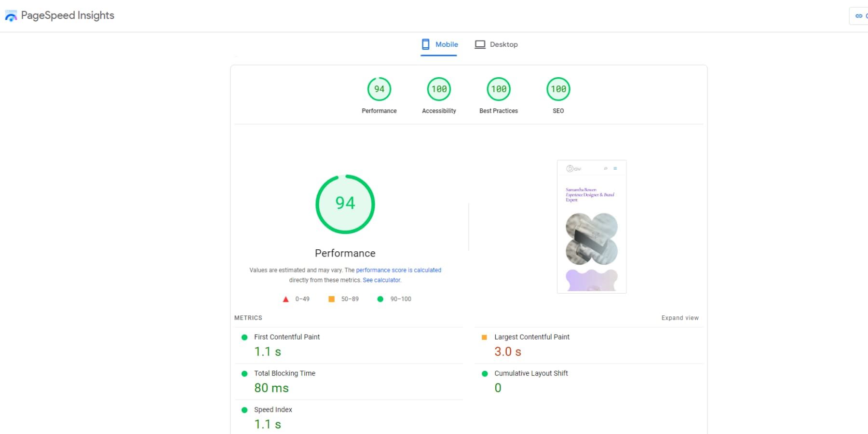Expand the First Contentful Paint metric
This screenshot has height=434, width=868.
click(349, 345)
